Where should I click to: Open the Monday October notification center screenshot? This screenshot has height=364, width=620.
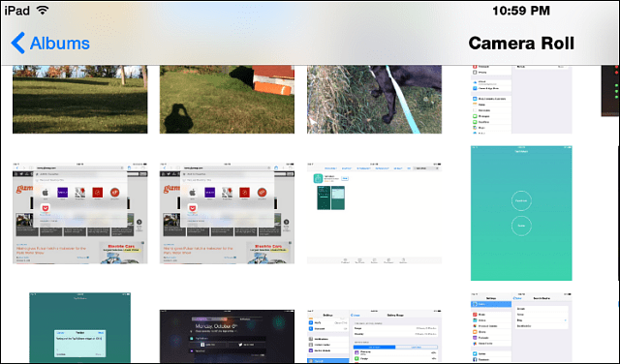coord(227,336)
